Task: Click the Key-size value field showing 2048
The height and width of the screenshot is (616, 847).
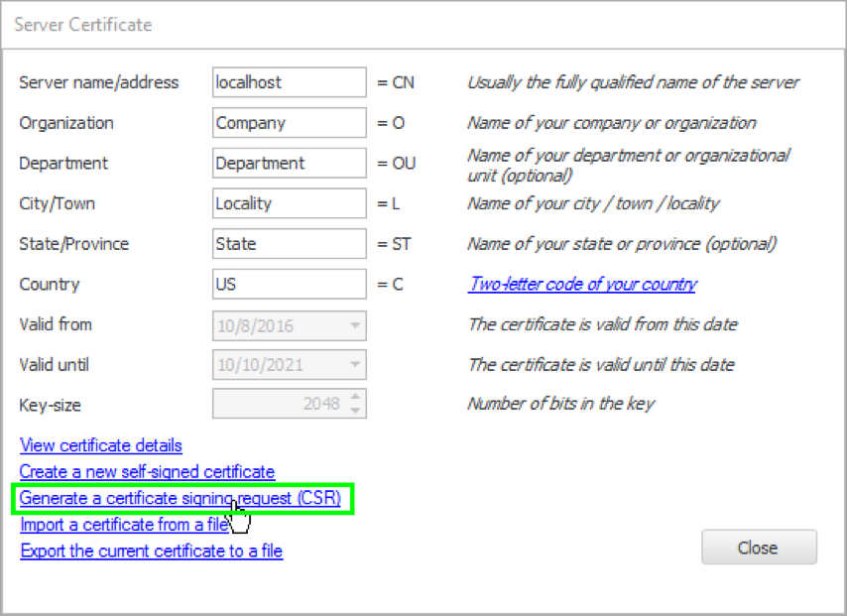Action: pyautogui.click(x=280, y=404)
